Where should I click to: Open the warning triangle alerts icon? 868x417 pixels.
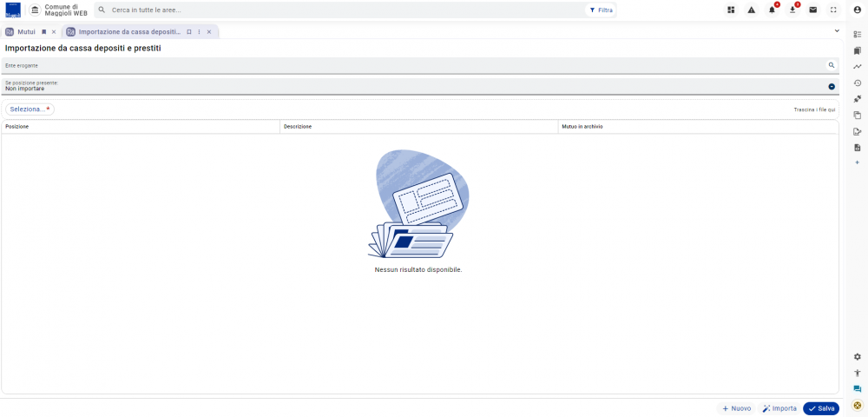pyautogui.click(x=751, y=10)
